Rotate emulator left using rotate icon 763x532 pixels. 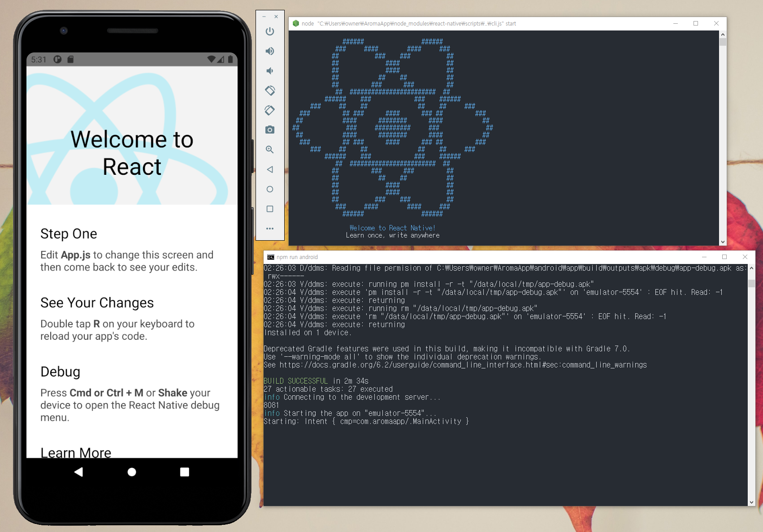point(270,91)
